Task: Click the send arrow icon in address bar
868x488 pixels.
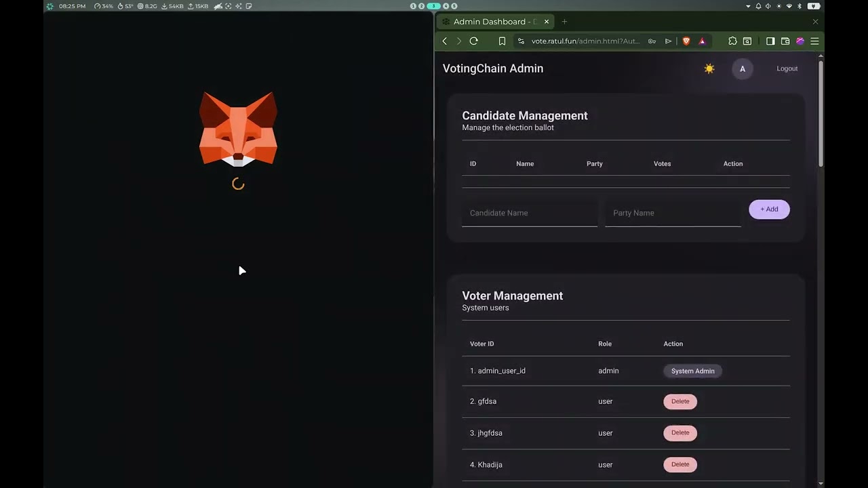Action: (668, 41)
